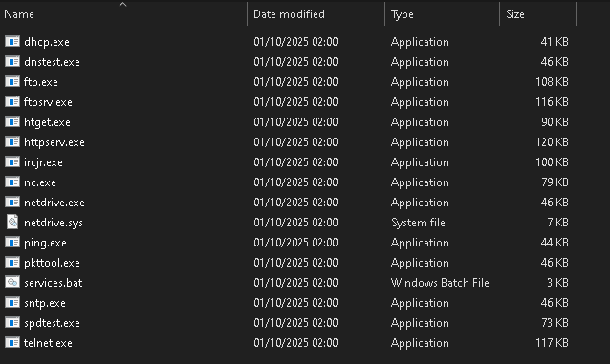Screen dimensions: 610x364
Task: Select the nc.exe file icon
Action: [x=12, y=182]
